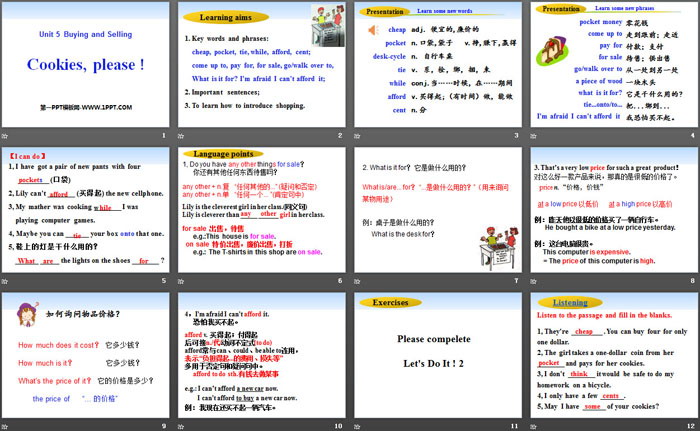Image resolution: width=700 pixels, height=431 pixels.
Task: Select slide 2 Learning aims
Action: (262, 64)
